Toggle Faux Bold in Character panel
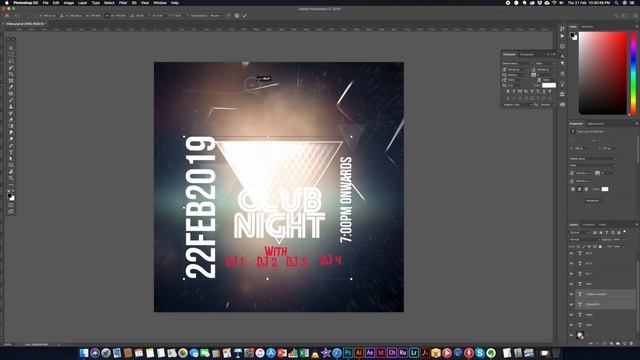Screen dimensions: 640x360 pyautogui.click(x=508, y=91)
